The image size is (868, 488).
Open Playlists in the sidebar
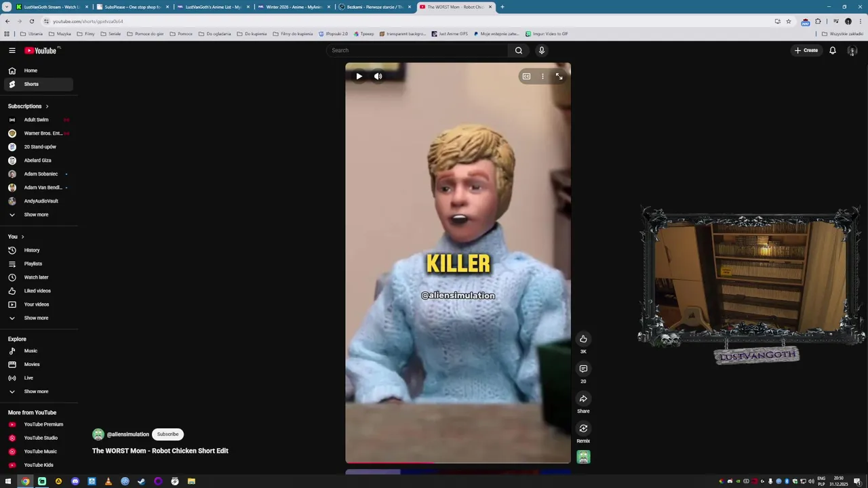point(37,264)
